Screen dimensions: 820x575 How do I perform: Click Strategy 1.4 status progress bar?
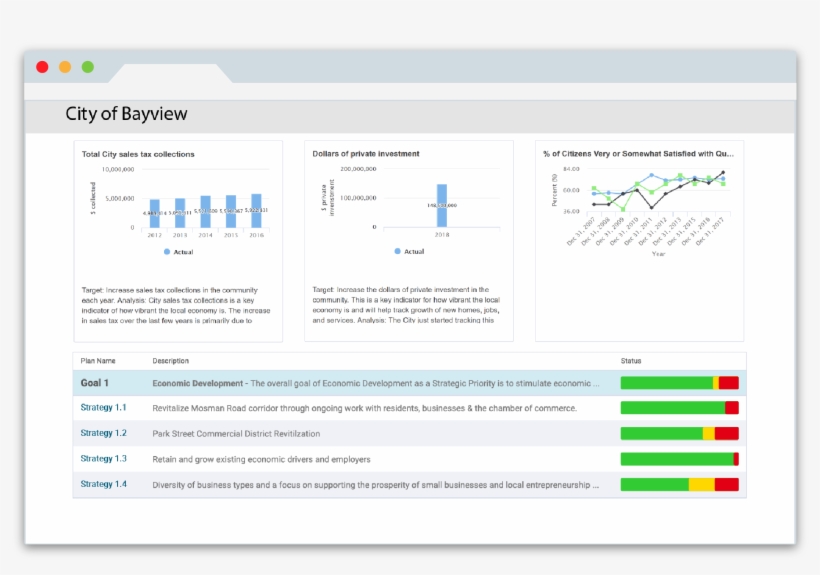679,485
